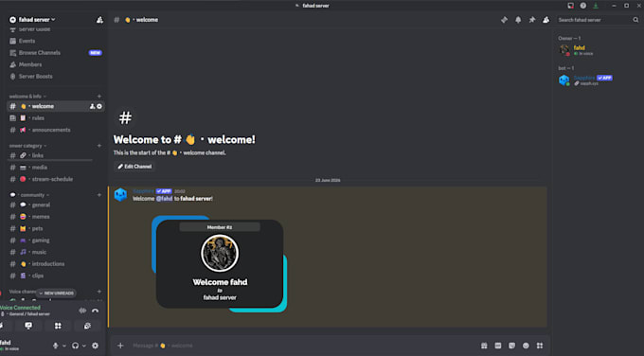Open Sapphire bot avatar in chat
644x356 pixels.
click(120, 195)
